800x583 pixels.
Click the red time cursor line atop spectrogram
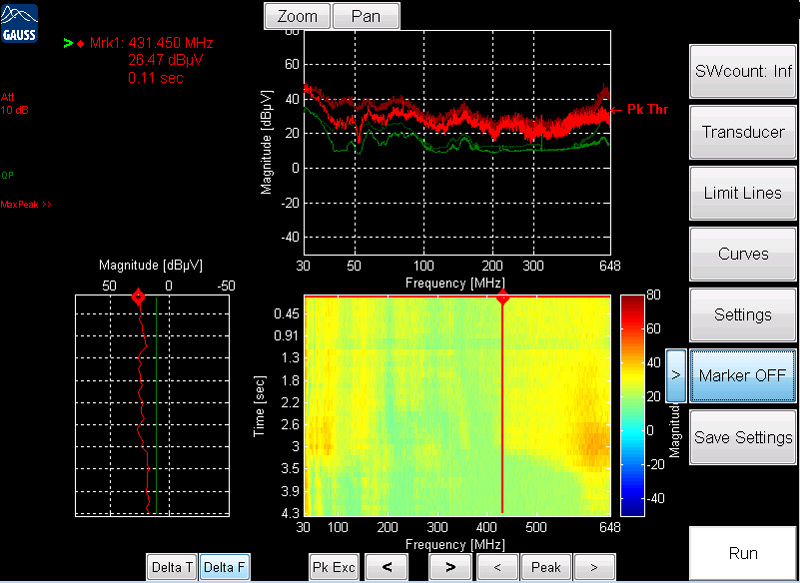(x=457, y=296)
